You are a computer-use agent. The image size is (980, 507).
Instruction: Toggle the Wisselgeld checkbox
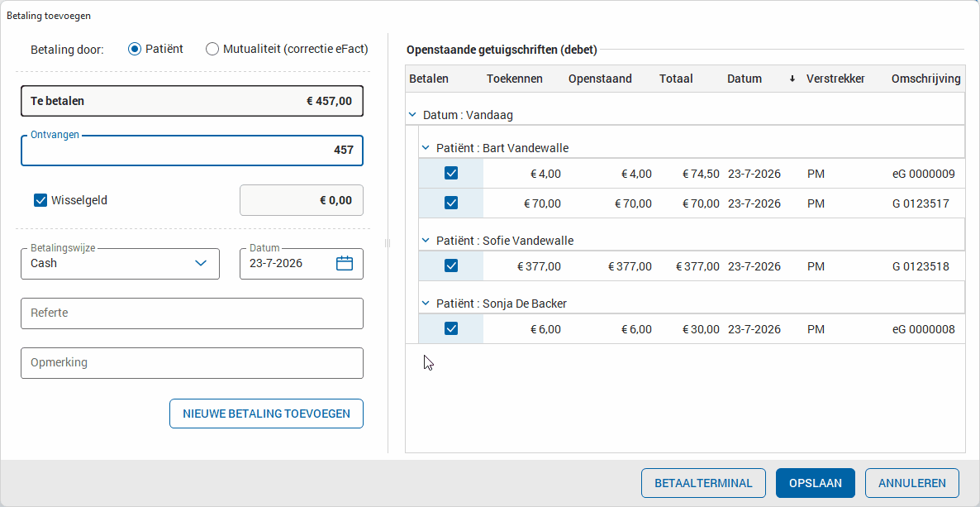(x=40, y=200)
